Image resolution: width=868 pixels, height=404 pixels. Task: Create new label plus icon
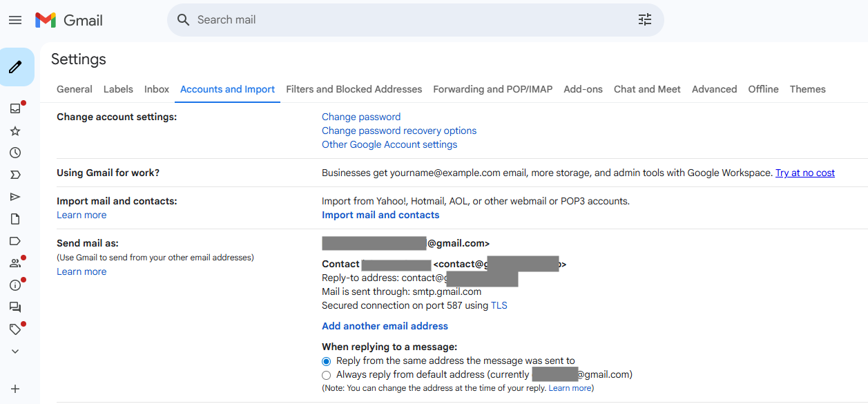tap(15, 389)
